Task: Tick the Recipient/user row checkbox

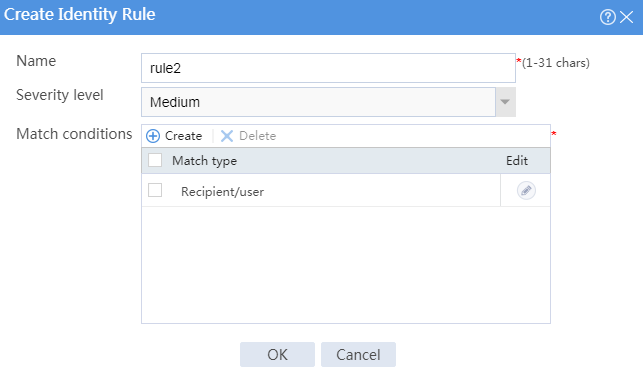Action: click(x=155, y=190)
